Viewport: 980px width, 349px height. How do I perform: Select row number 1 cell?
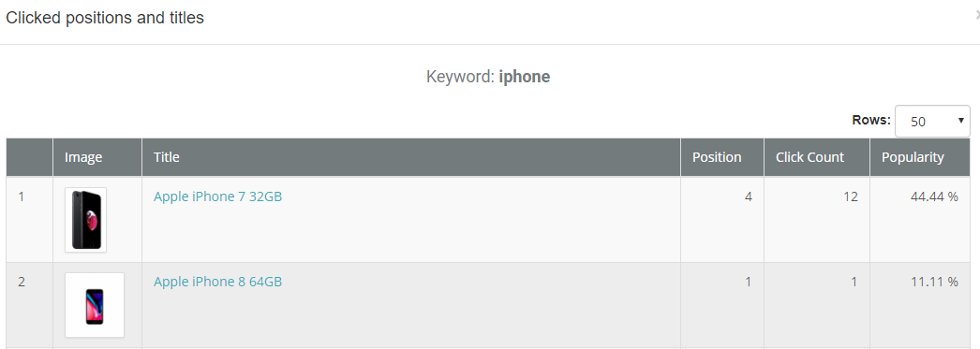[x=29, y=219]
